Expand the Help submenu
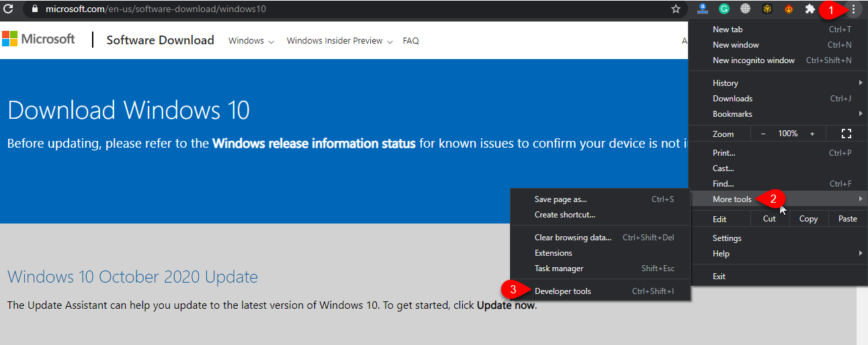This screenshot has width=868, height=345. [778, 254]
